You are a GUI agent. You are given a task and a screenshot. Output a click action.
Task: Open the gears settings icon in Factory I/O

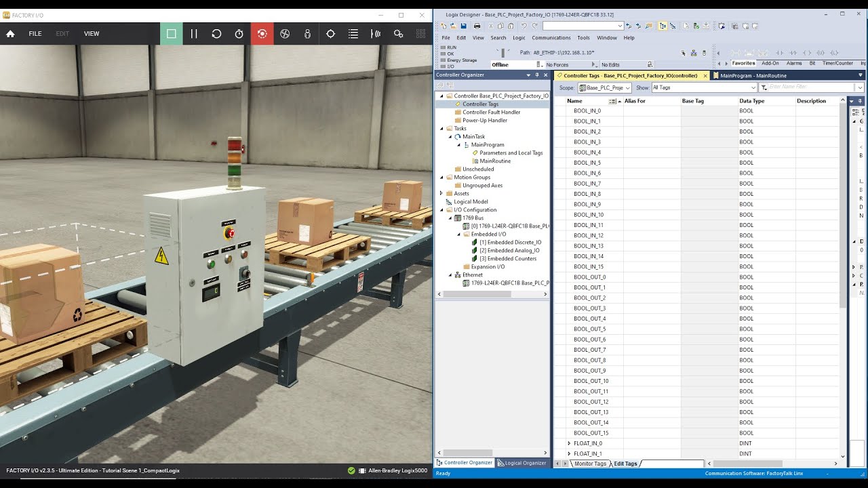399,34
